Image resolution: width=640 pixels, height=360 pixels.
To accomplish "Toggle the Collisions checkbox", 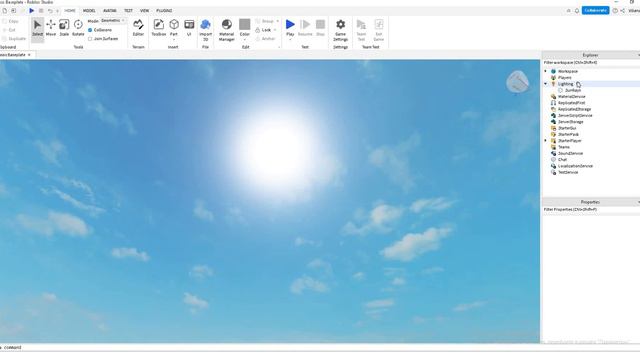I will 90,30.
